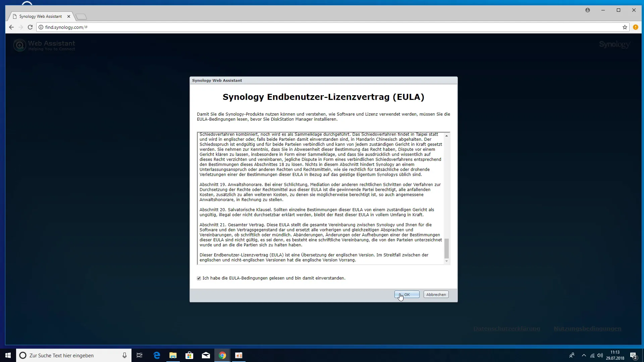Click the Cortana search circle icon
The width and height of the screenshot is (644, 362).
(23, 355)
